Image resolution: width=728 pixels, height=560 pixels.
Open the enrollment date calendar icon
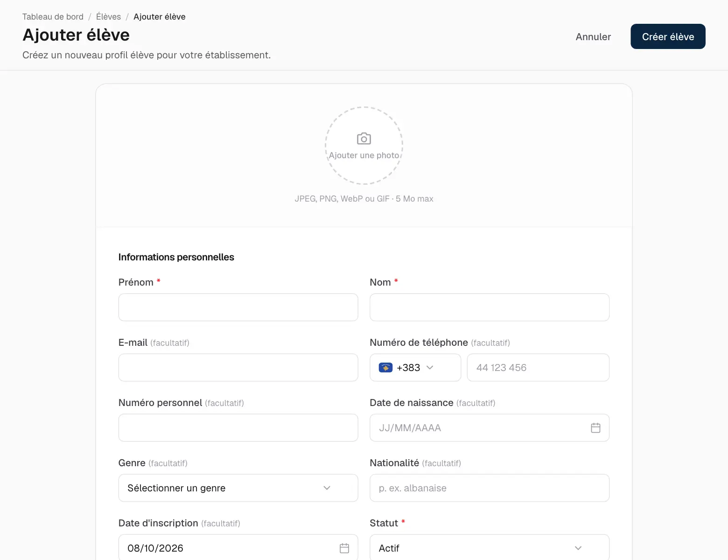344,548
